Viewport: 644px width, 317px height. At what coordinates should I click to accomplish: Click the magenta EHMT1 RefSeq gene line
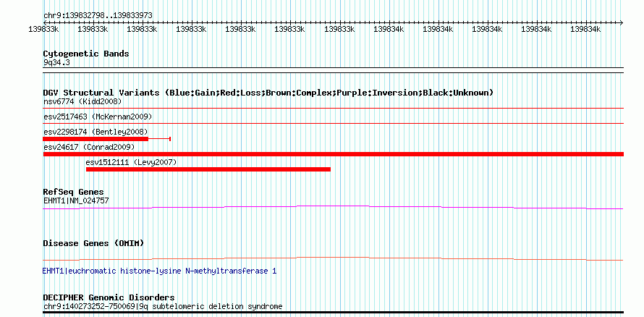point(333,208)
